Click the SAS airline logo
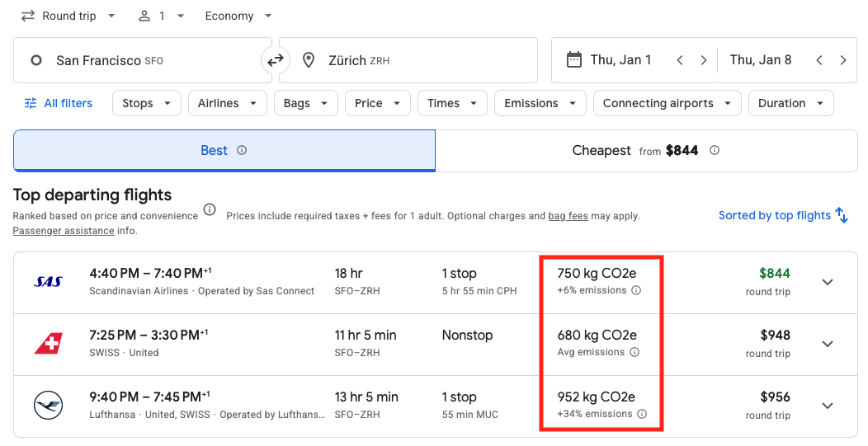 point(48,282)
